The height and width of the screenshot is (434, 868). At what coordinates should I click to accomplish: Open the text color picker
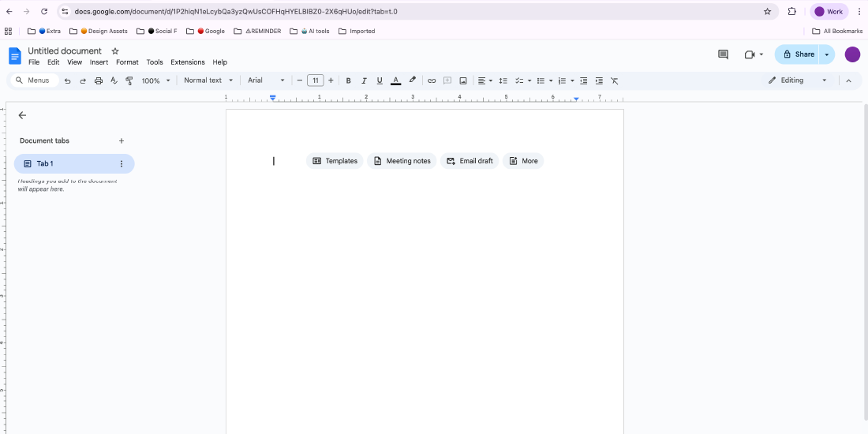click(x=396, y=80)
